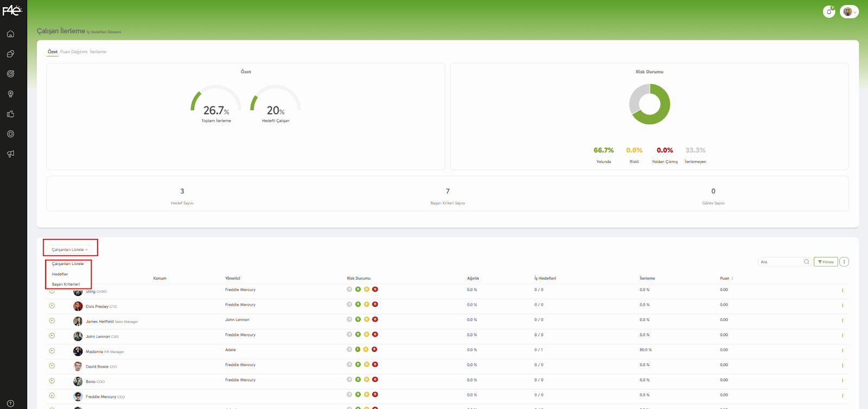Click the lightbulb idea sidebar icon
This screenshot has height=409, width=868.
click(10, 94)
